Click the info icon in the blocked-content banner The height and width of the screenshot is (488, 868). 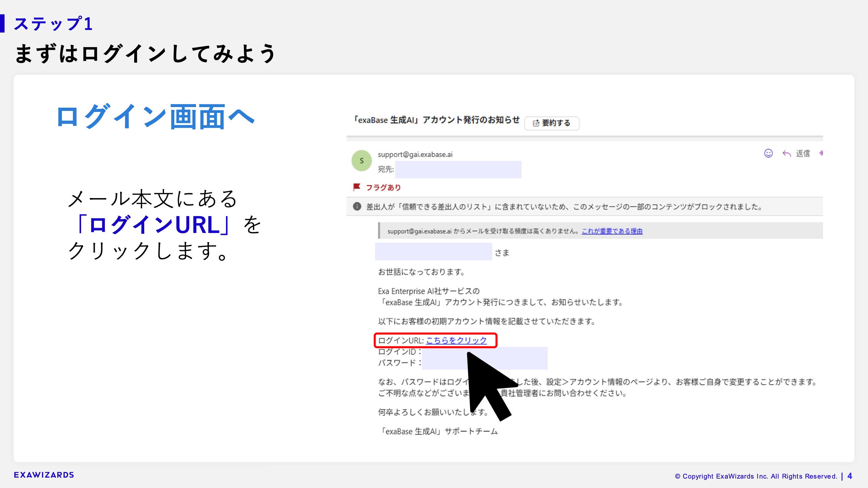tap(357, 207)
